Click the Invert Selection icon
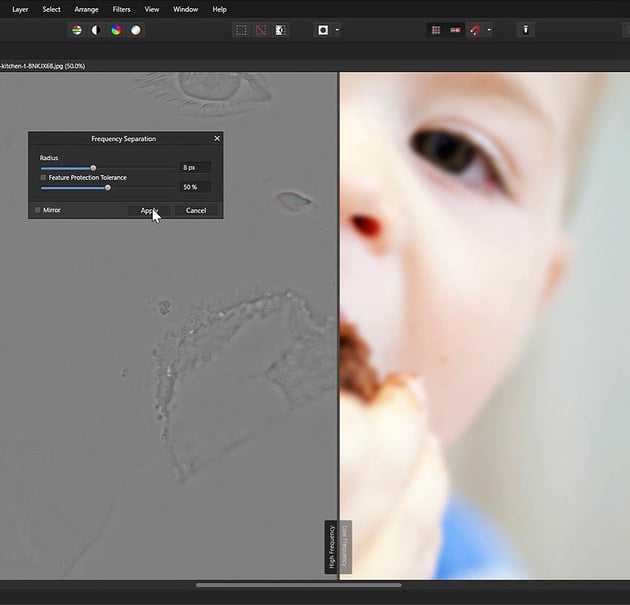630x605 pixels. click(280, 30)
